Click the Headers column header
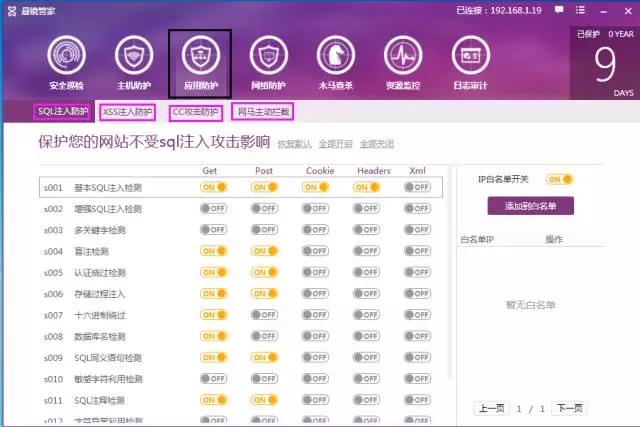Image resolution: width=640 pixels, height=427 pixels. pyautogui.click(x=374, y=171)
